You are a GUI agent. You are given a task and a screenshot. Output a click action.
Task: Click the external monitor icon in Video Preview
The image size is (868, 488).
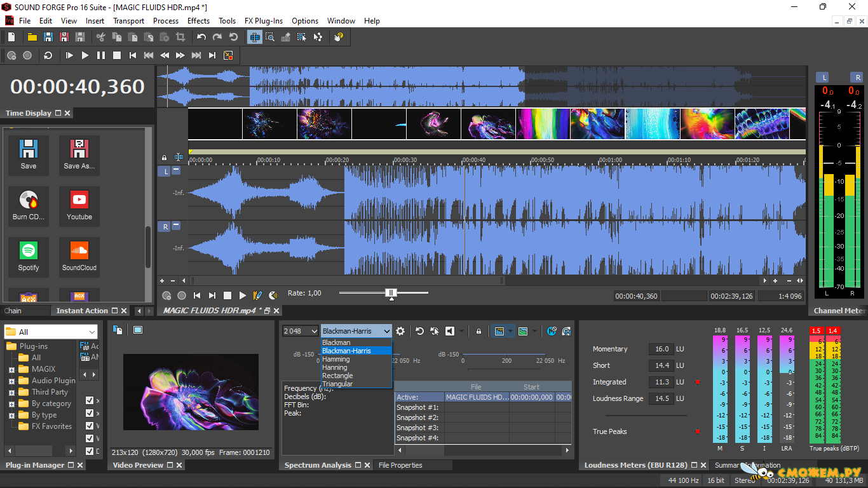(138, 329)
